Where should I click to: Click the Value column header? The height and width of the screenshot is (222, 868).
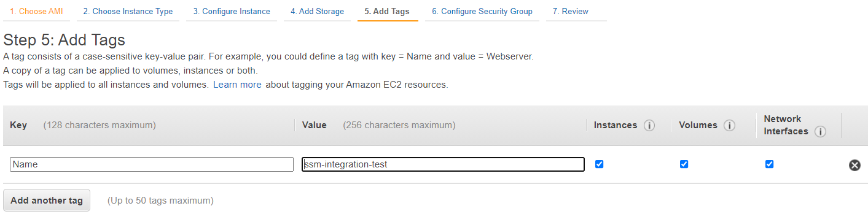315,125
